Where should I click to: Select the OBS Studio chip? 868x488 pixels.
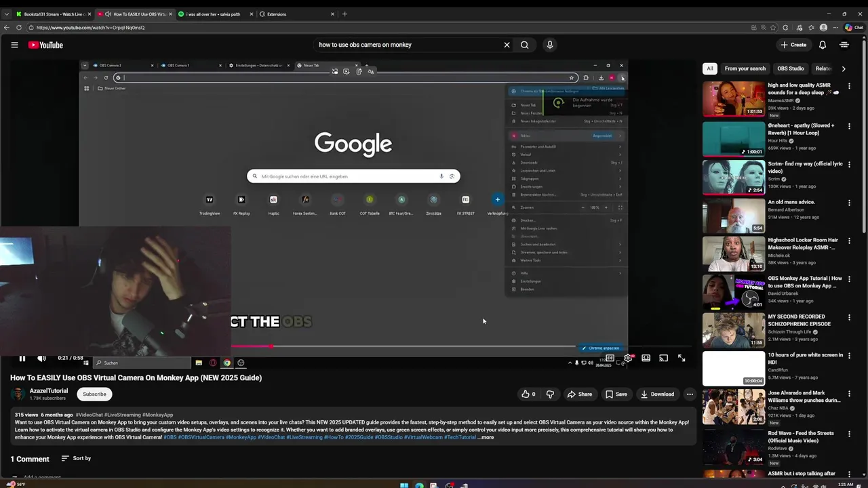coord(791,68)
